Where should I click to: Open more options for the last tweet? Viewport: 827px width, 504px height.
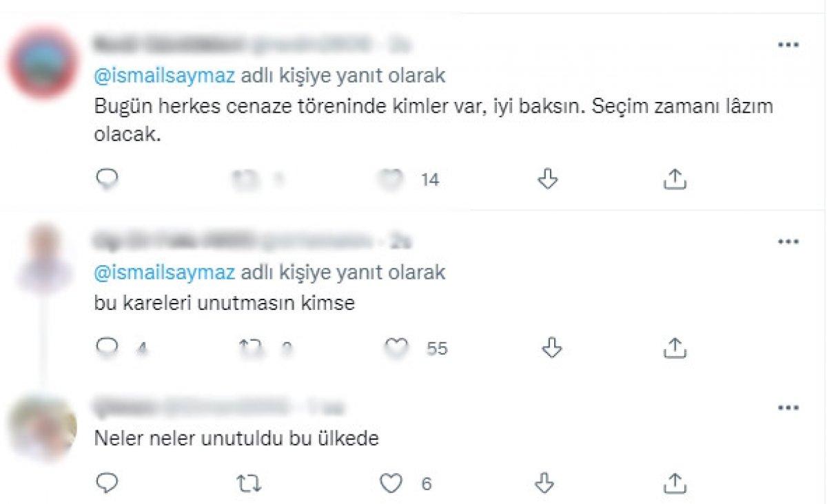tap(788, 406)
